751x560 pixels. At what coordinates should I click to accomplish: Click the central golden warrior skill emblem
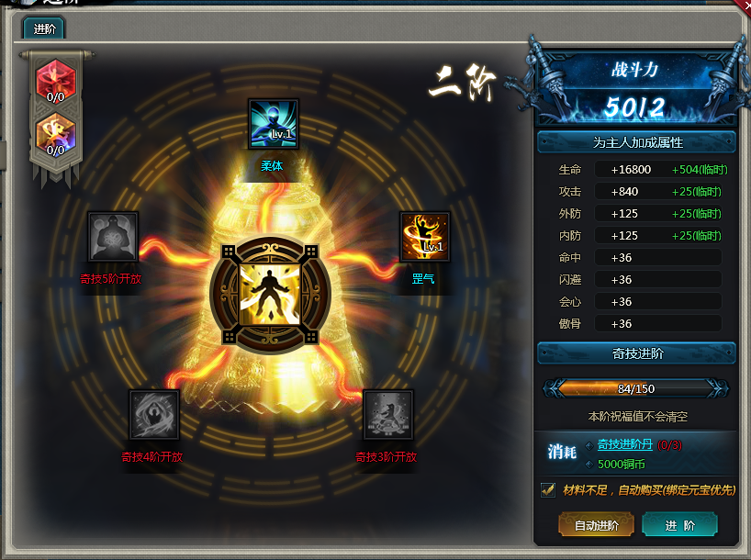click(270, 296)
